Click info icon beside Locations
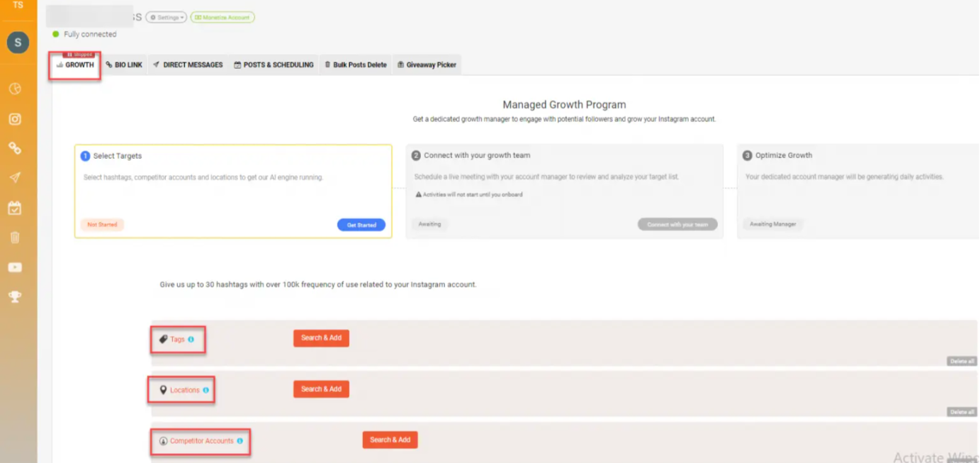 coord(206,390)
